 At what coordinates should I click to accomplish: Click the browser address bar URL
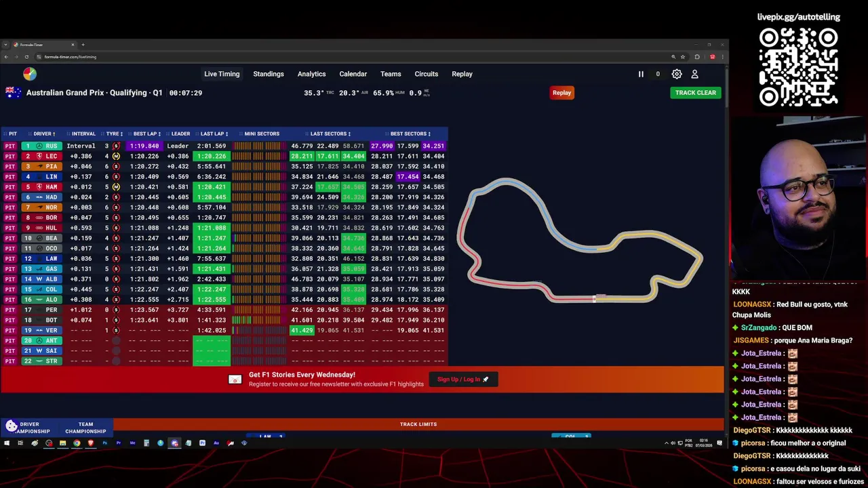coord(71,57)
